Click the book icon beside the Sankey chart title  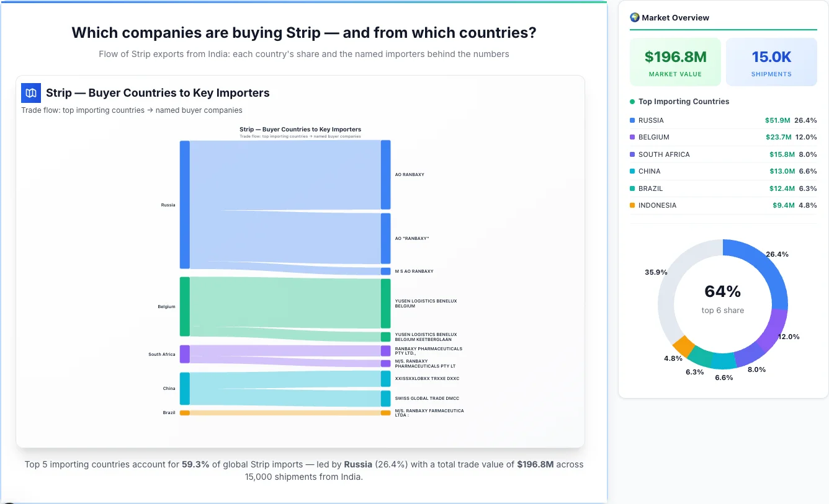pos(30,92)
